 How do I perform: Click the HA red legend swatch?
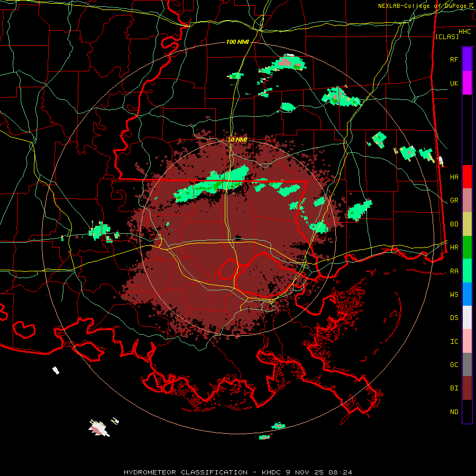[467, 177]
